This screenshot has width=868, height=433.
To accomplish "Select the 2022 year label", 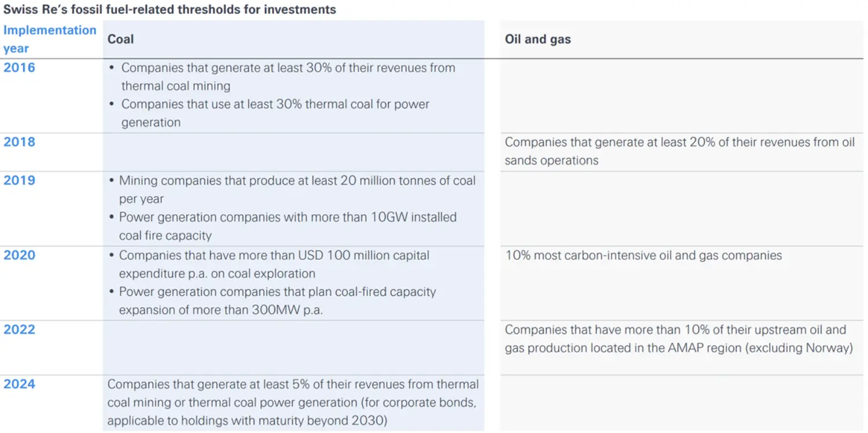I will tap(19, 329).
